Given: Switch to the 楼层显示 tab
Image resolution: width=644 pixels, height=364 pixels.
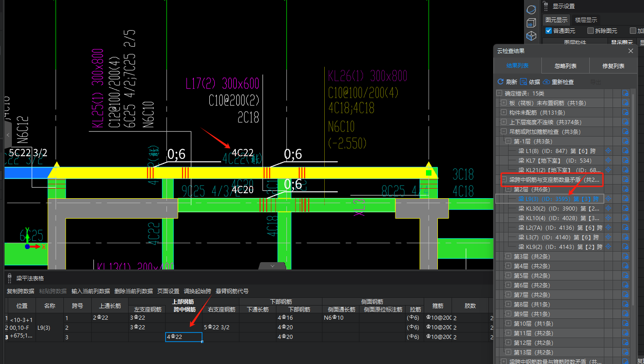Looking at the screenshot, I should 586,20.
